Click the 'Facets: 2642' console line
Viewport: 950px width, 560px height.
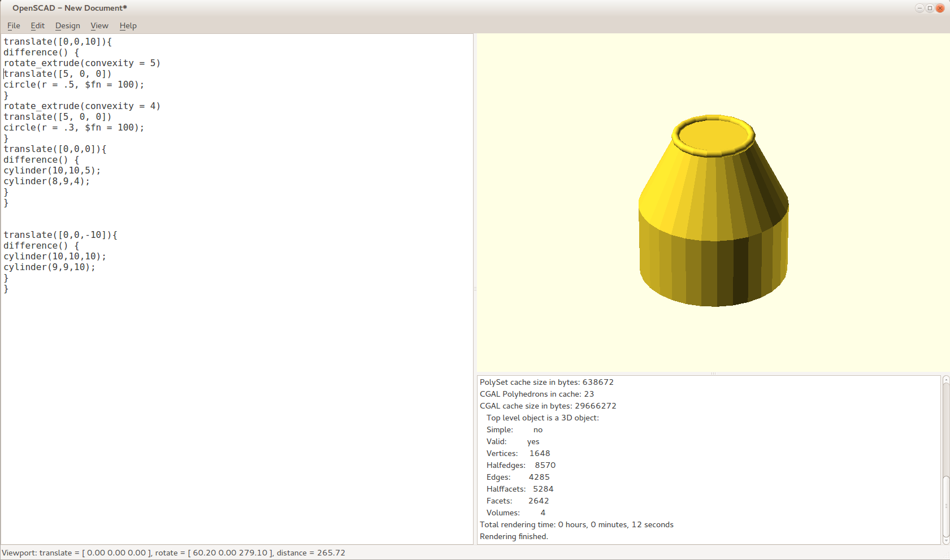pos(518,501)
